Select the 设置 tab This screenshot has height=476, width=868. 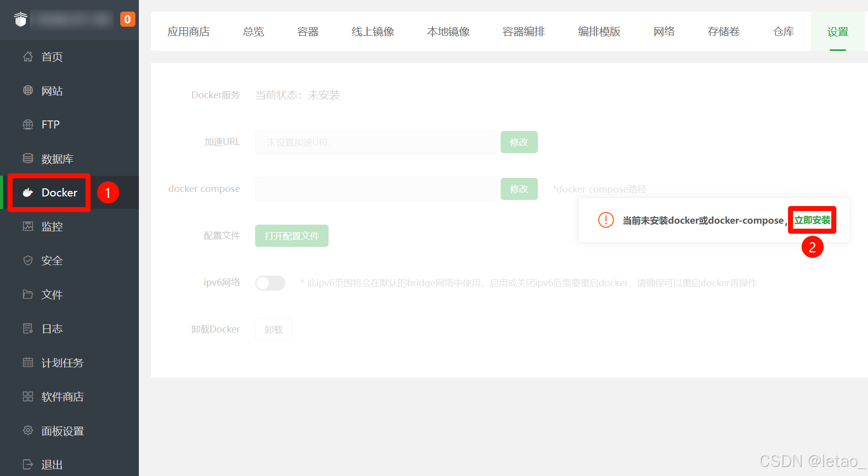coord(838,32)
